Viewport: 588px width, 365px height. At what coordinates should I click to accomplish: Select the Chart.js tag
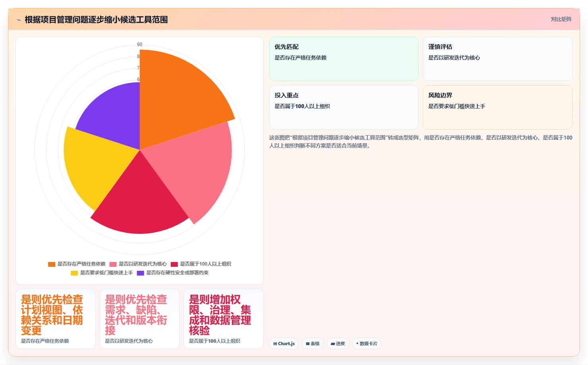pyautogui.click(x=284, y=344)
